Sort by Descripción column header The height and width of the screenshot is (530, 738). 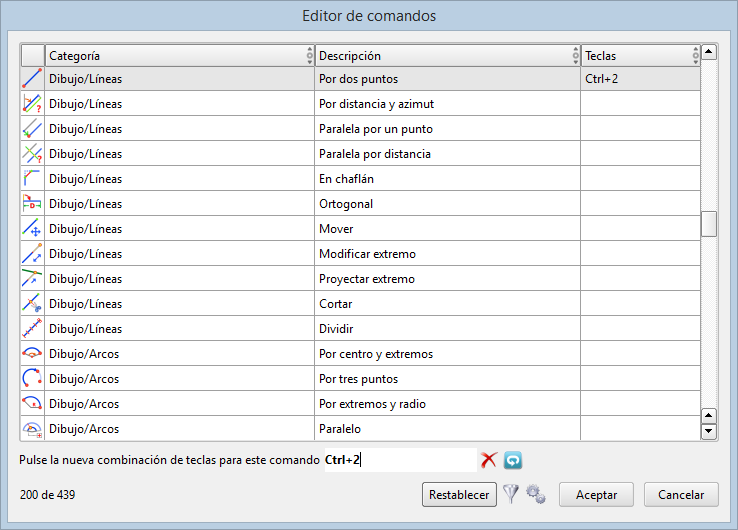pyautogui.click(x=448, y=56)
